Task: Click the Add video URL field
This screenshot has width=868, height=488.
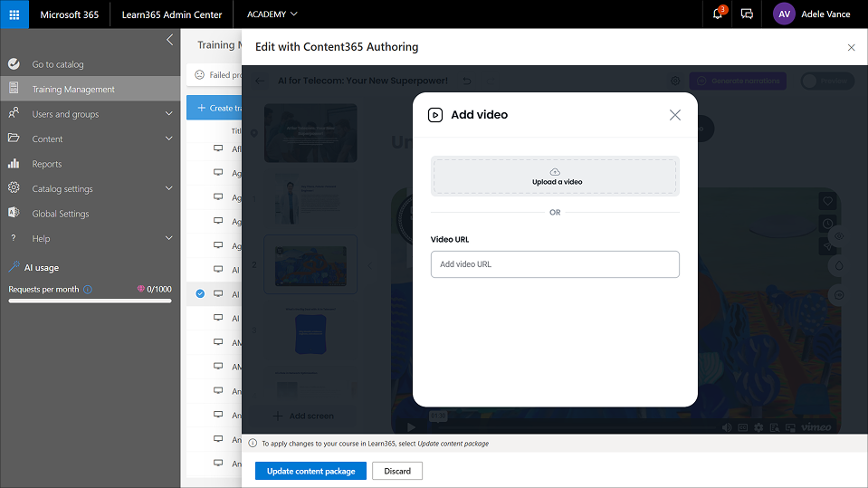Action: coord(555,264)
